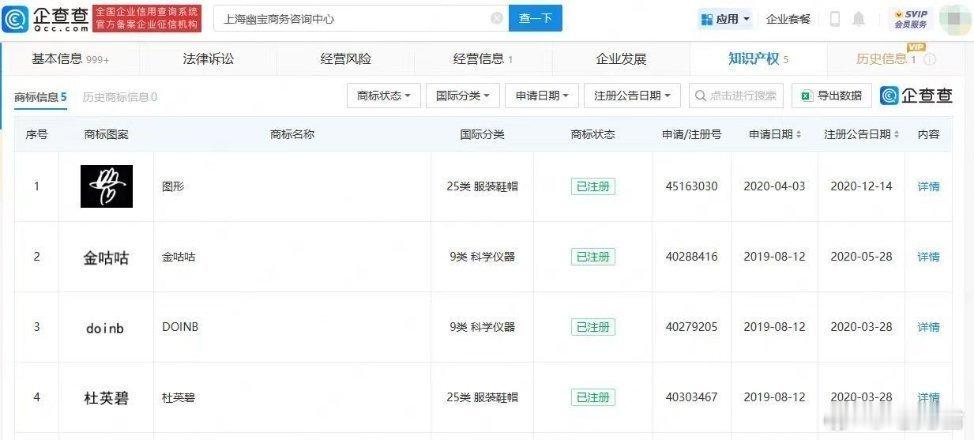Open notifications bell icon
This screenshot has height=440, width=974.
859,19
